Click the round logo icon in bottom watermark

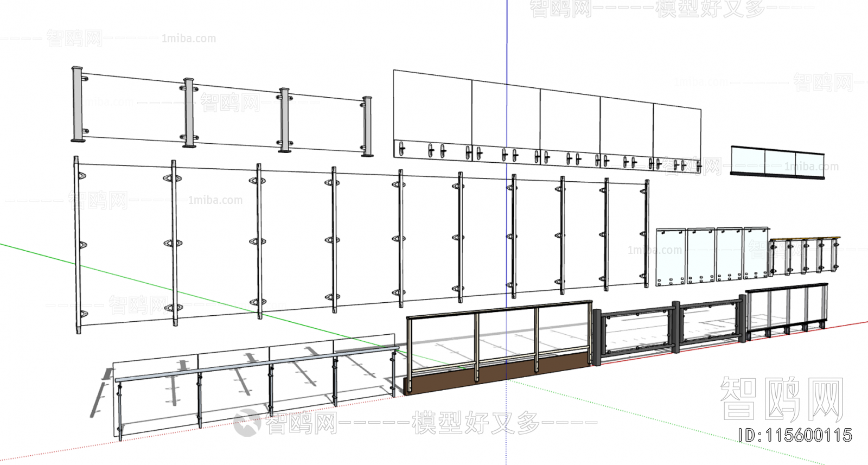click(247, 422)
